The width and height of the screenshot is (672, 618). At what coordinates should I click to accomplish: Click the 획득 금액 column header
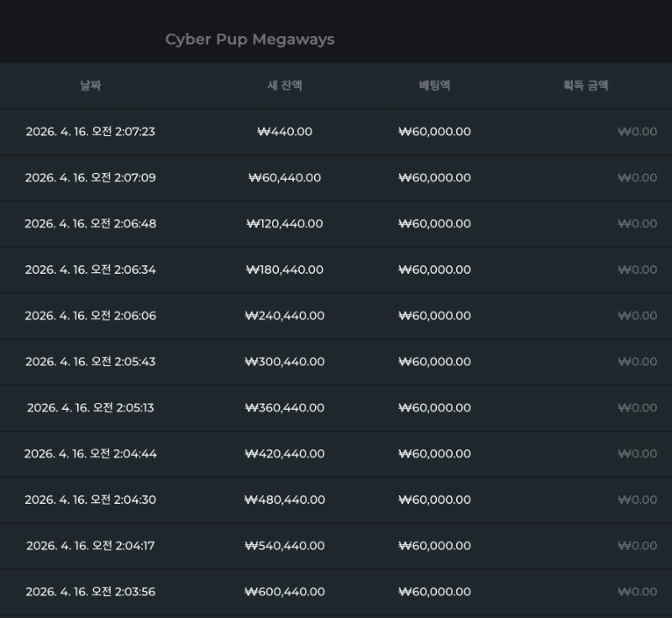pyautogui.click(x=585, y=86)
